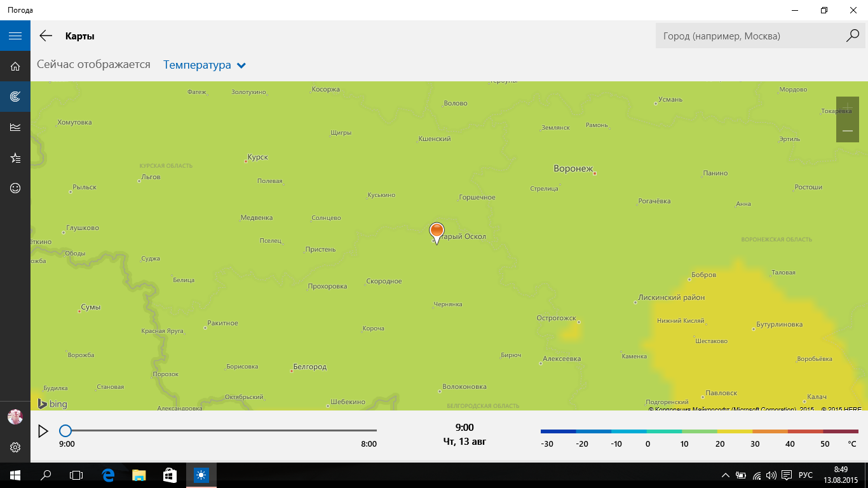This screenshot has width=868, height=488.
Task: Click the Лискинский район label
Action: pos(672,297)
